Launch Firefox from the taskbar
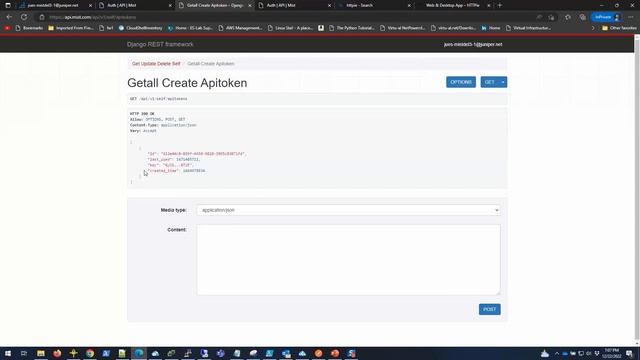Screen dimensions: 640x360 [57, 353]
